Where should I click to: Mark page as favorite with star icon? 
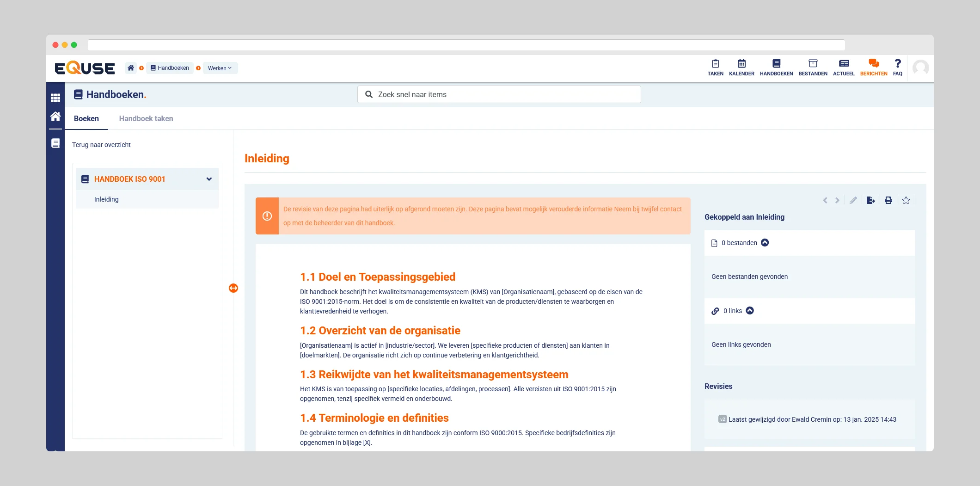[x=906, y=200]
